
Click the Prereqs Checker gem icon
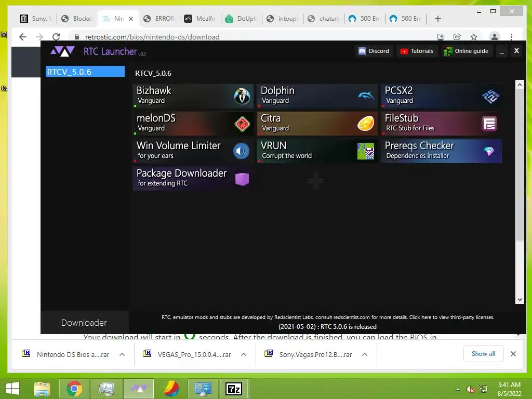click(x=489, y=151)
